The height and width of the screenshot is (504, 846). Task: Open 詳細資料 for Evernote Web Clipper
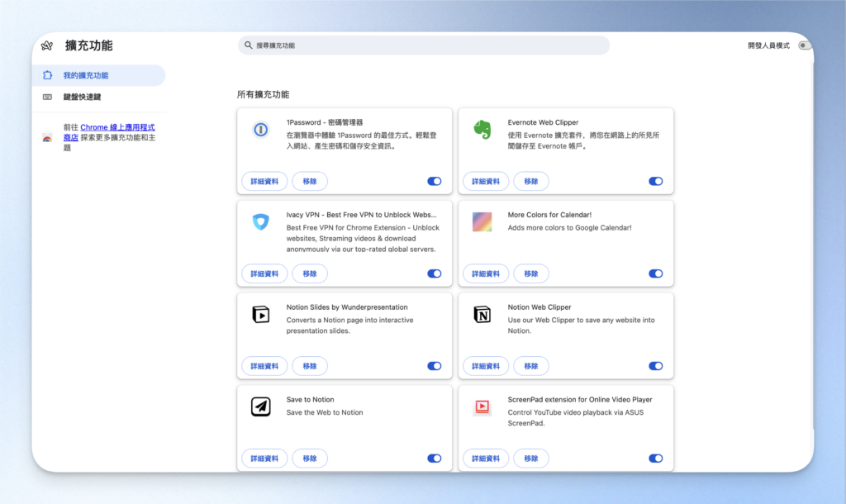(486, 181)
